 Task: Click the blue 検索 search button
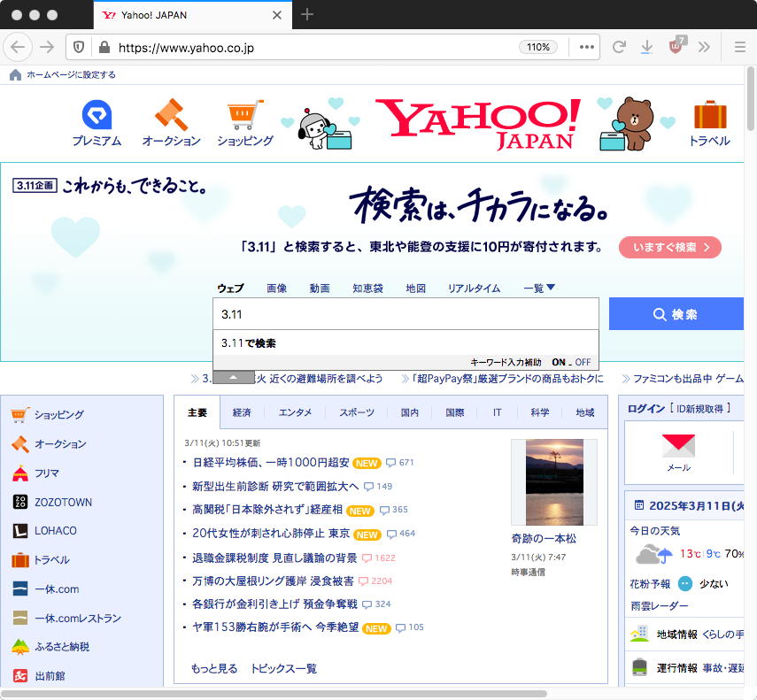676,314
